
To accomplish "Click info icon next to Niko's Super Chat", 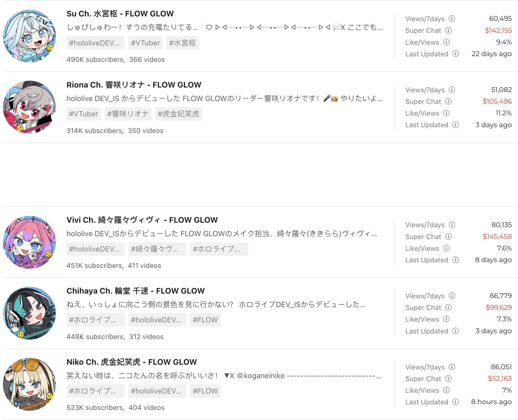I will (x=448, y=379).
